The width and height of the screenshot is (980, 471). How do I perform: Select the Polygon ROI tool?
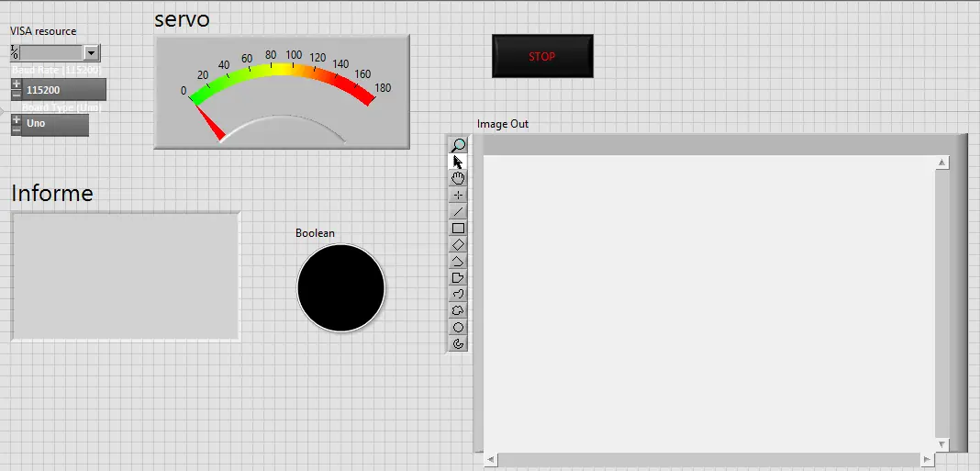tap(458, 277)
